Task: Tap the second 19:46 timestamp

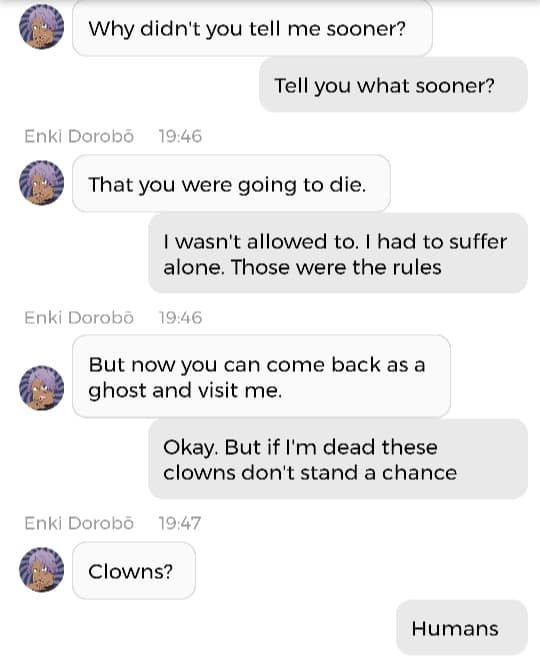Action: pos(180,318)
